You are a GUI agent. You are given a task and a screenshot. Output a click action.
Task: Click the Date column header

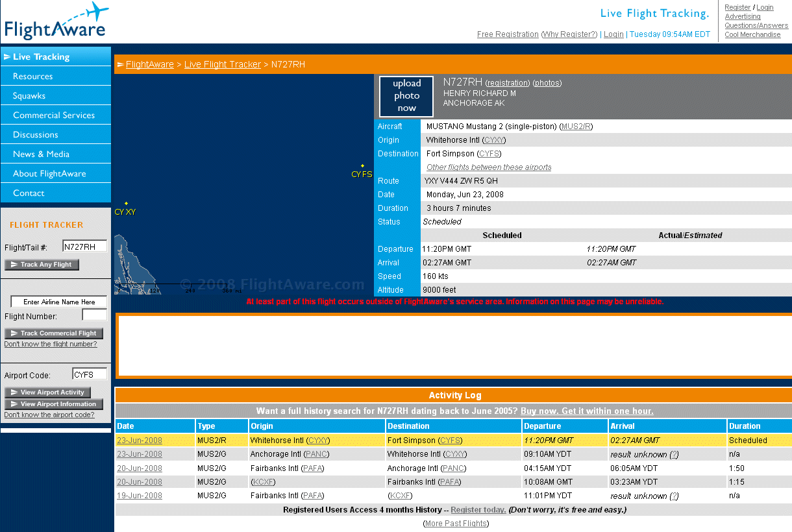click(x=155, y=426)
